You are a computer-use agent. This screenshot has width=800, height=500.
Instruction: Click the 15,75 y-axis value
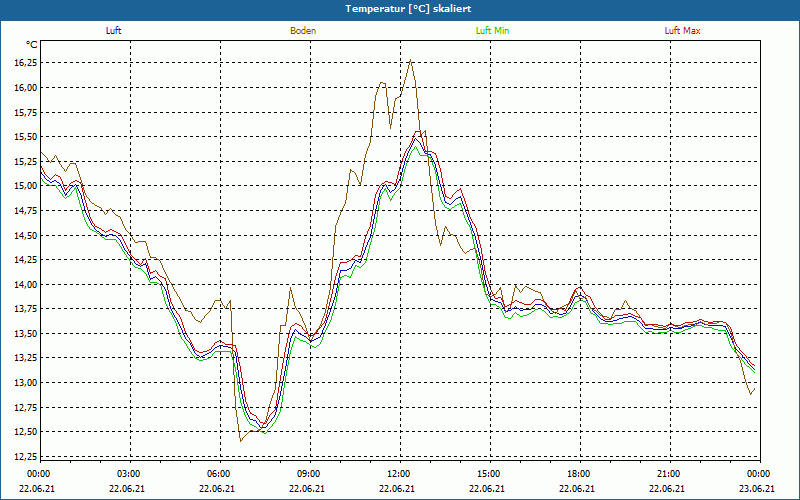(28, 112)
